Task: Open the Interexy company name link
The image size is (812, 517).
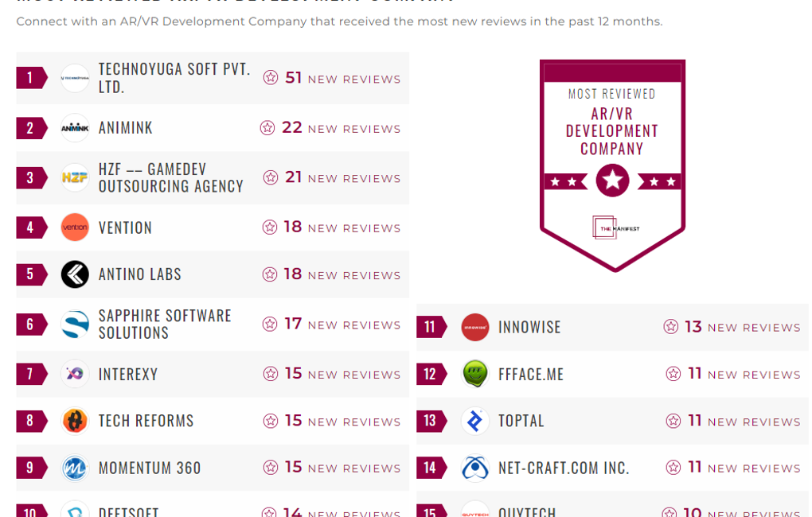Action: 128,374
